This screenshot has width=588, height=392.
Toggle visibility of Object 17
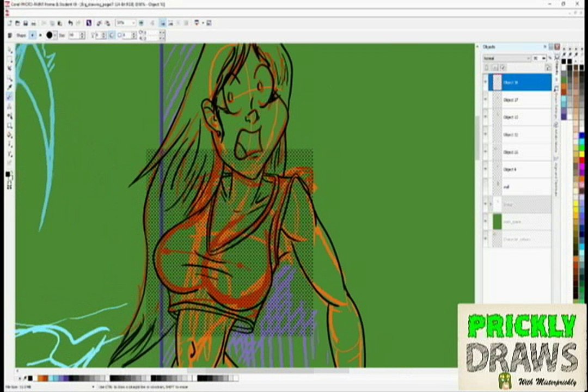486,100
